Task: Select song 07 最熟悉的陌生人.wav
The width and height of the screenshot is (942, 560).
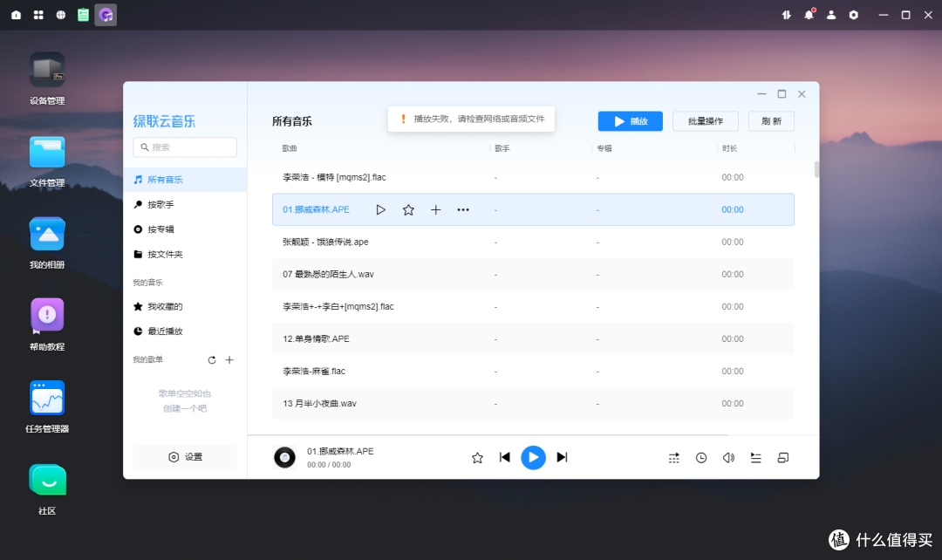Action: [533, 274]
